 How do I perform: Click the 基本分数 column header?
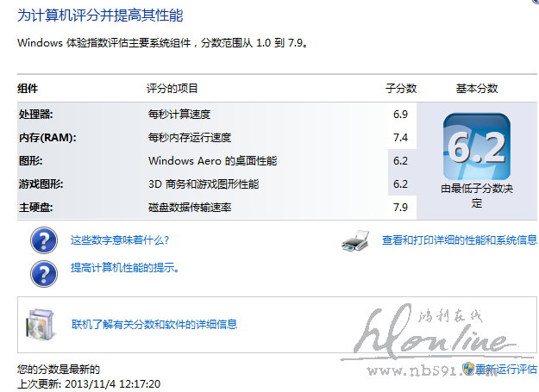tap(477, 88)
